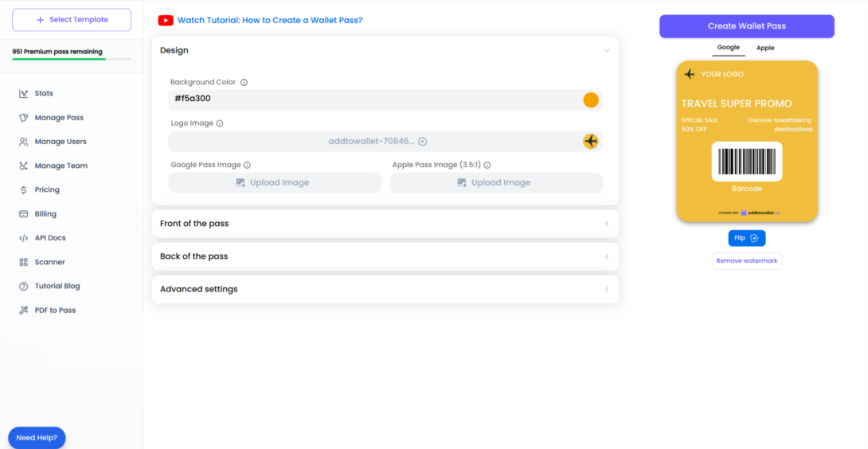
Task: Expand the Advanced settings section
Action: tap(606, 289)
